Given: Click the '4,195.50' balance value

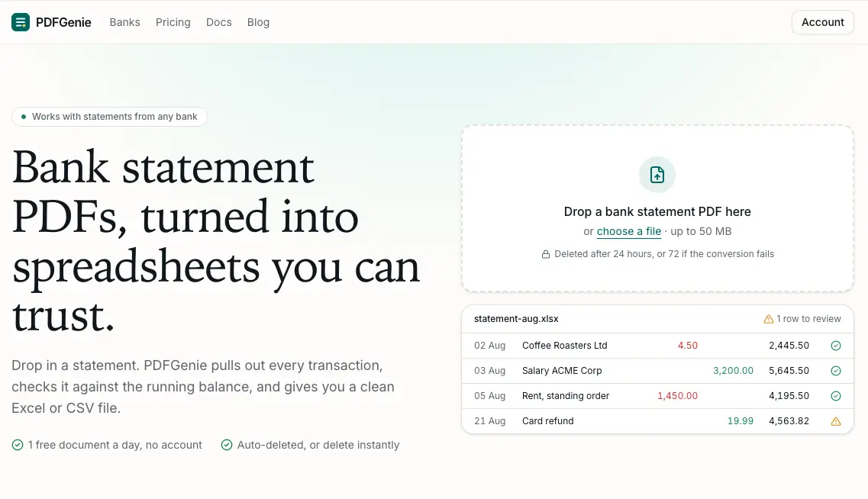Looking at the screenshot, I should point(789,396).
